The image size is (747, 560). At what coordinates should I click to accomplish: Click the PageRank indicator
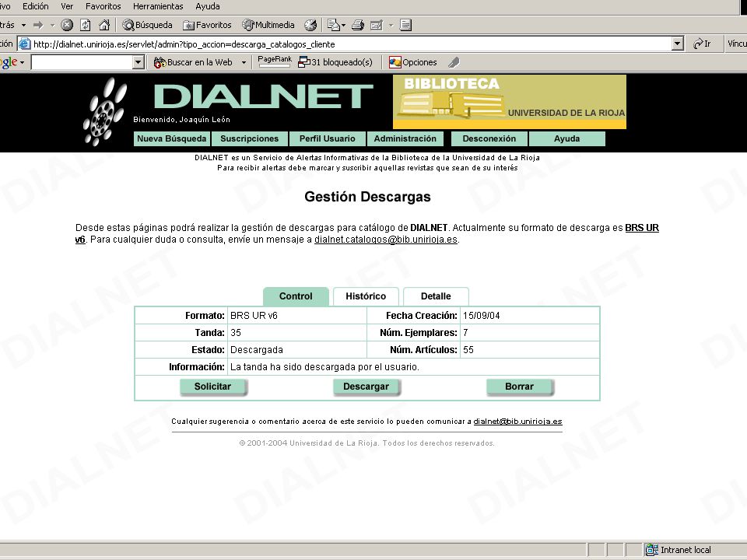pyautogui.click(x=275, y=61)
